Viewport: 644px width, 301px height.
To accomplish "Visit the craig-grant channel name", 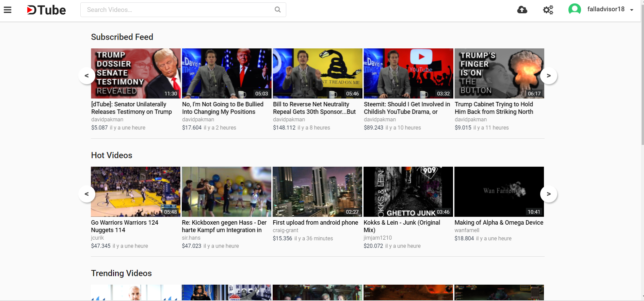I will [286, 230].
